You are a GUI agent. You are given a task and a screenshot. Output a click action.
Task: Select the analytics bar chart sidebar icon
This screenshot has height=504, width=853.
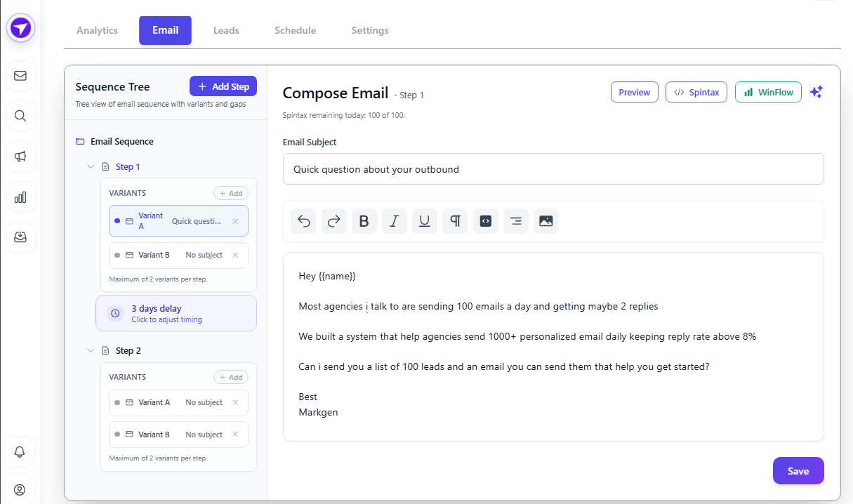point(20,197)
